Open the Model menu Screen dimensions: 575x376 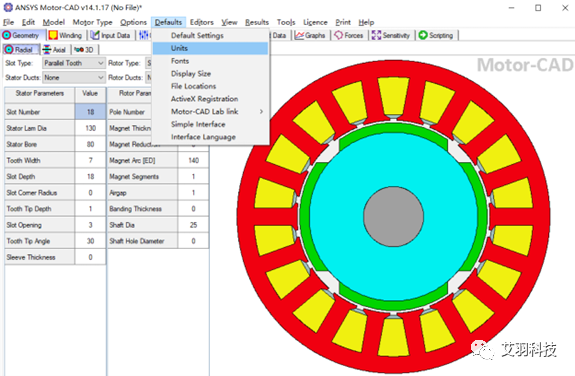click(54, 22)
